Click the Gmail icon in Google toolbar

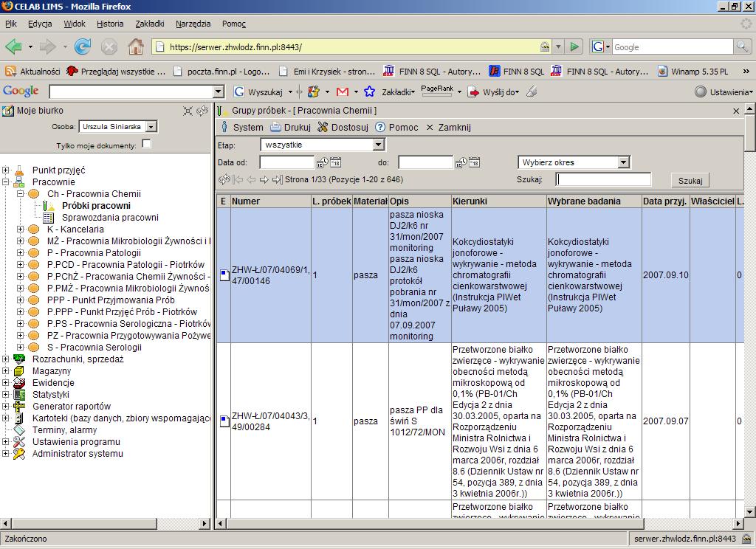point(343,91)
